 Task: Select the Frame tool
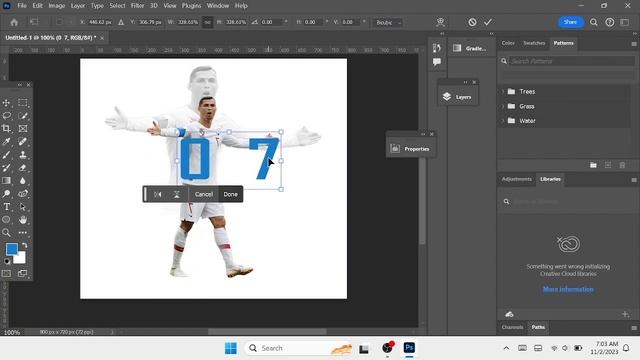[x=23, y=129]
